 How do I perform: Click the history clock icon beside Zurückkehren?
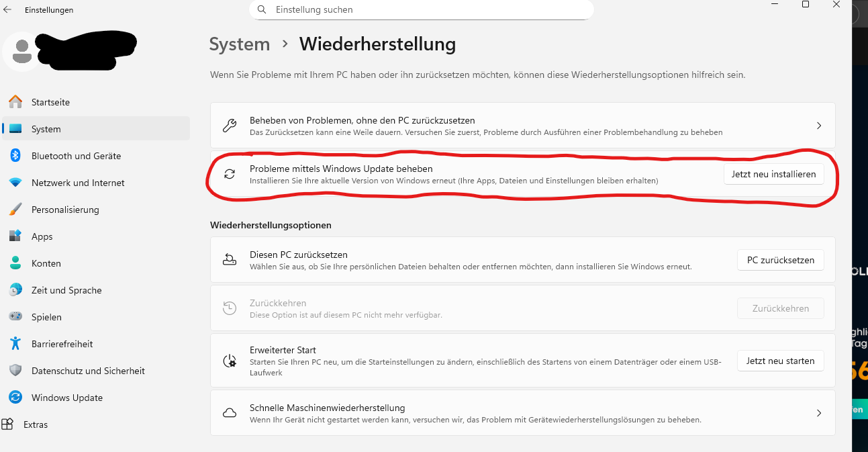[x=230, y=308]
